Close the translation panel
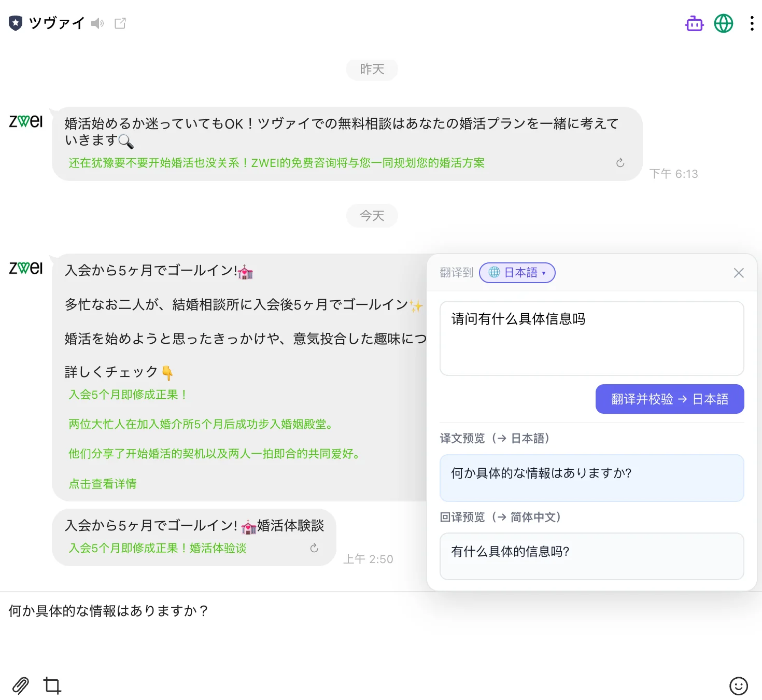The width and height of the screenshot is (762, 700). 739,273
